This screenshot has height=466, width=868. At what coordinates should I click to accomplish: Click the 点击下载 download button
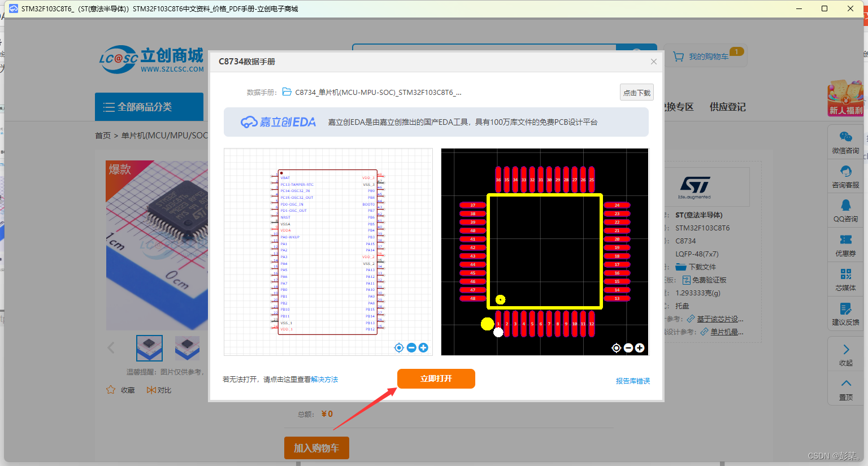[x=637, y=93]
